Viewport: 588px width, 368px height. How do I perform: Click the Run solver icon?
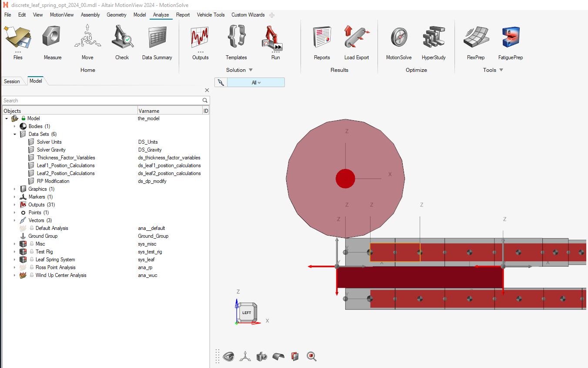(273, 38)
